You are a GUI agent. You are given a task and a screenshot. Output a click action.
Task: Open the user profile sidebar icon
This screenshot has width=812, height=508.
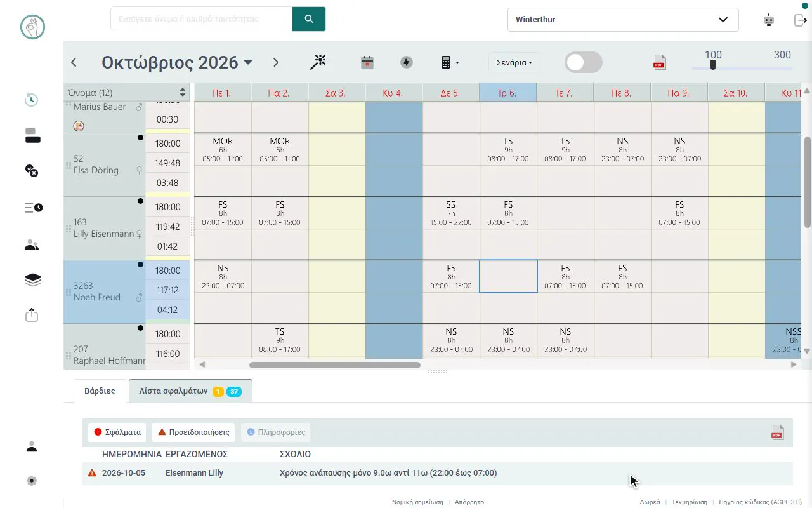pyautogui.click(x=32, y=447)
